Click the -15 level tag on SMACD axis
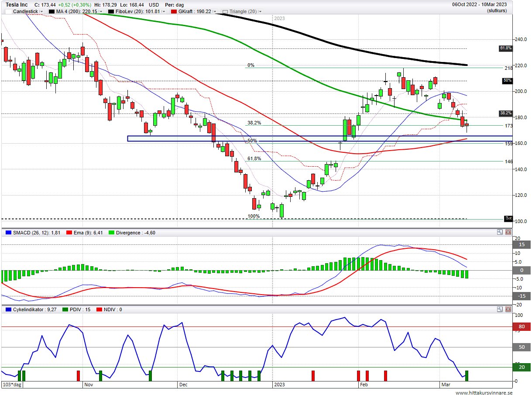 tap(522, 296)
